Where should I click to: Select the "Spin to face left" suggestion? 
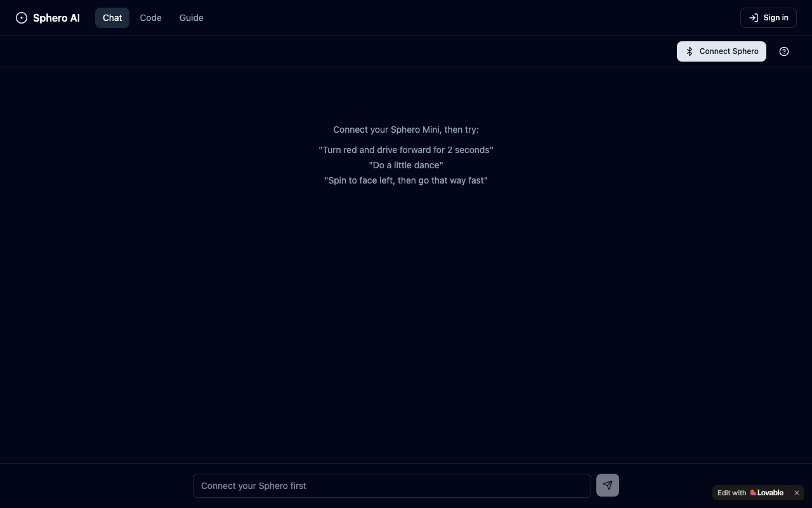[x=406, y=180]
